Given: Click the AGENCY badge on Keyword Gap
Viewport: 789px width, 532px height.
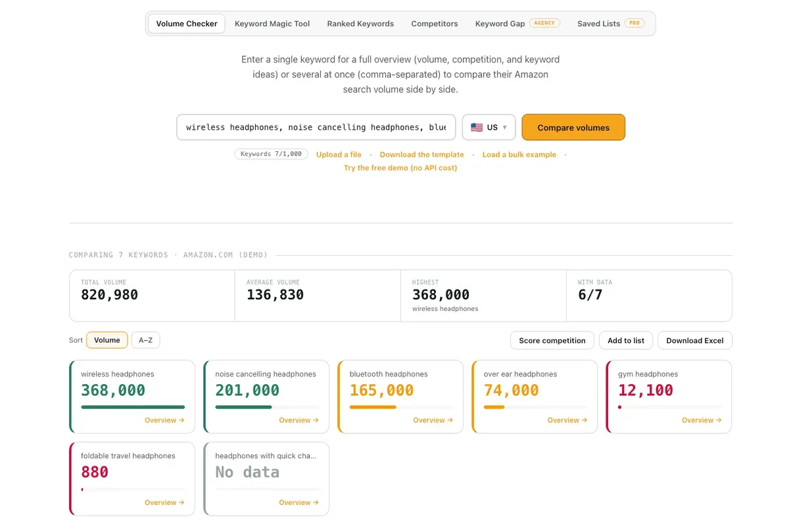Looking at the screenshot, I should pos(544,23).
